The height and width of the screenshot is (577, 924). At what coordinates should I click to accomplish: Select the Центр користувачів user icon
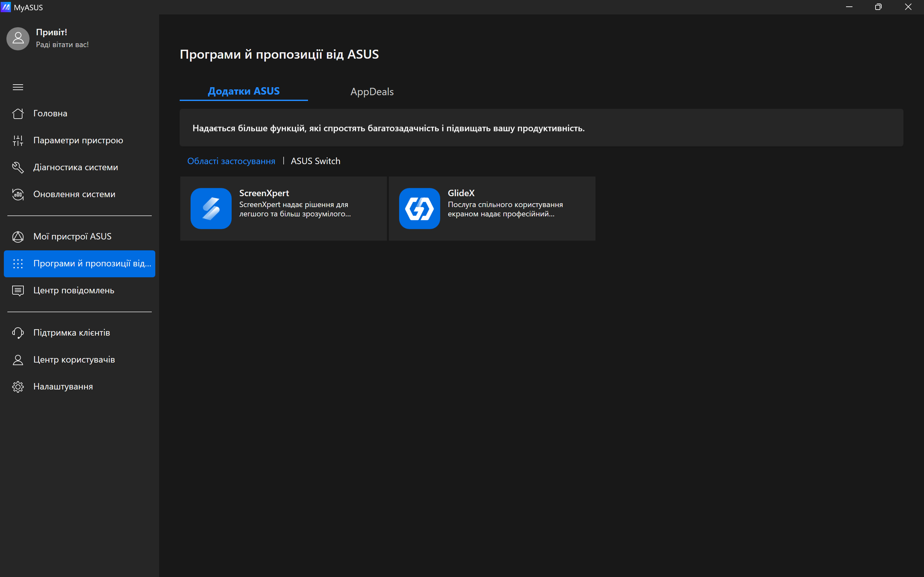[18, 359]
